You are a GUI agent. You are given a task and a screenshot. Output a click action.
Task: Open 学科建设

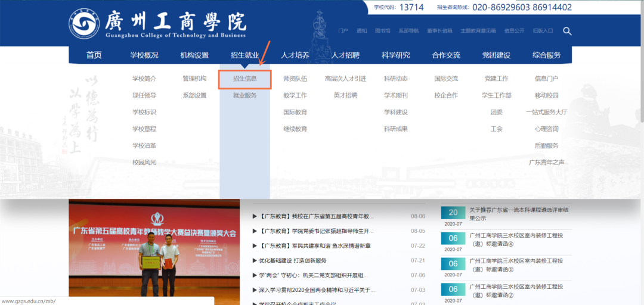[x=395, y=112]
